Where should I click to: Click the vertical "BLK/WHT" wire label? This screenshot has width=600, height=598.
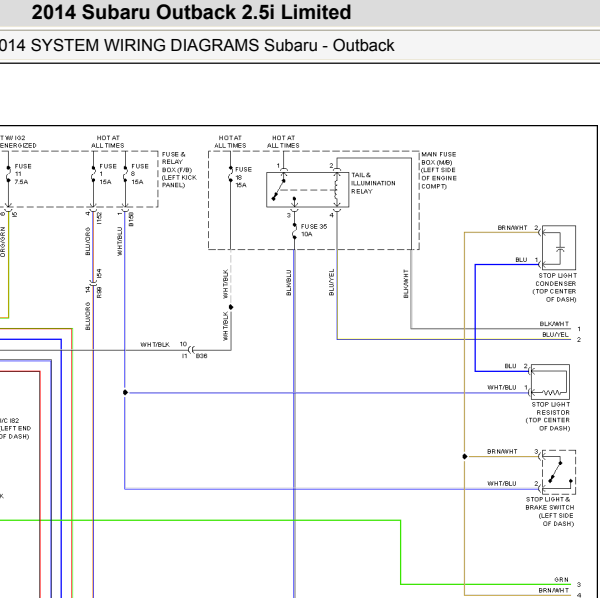click(406, 284)
